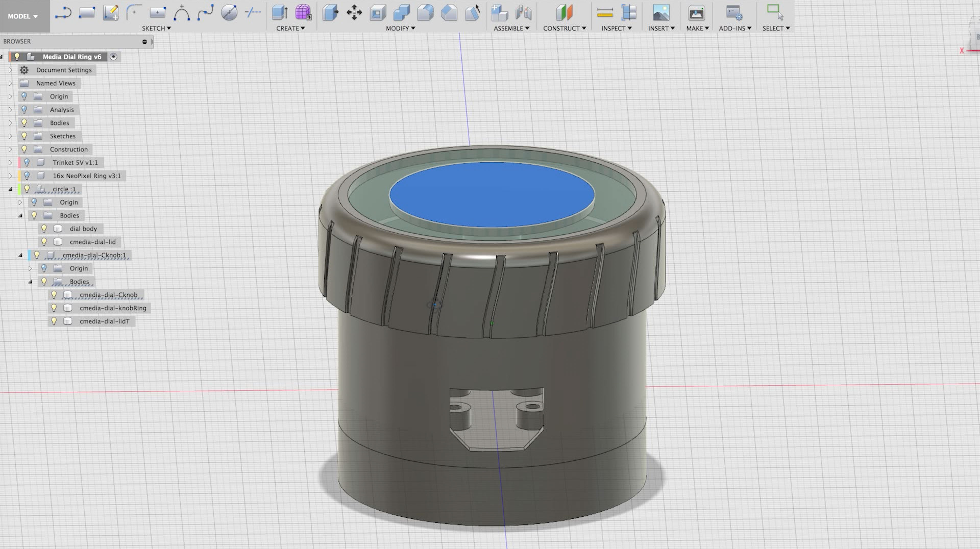Click the Insert image icon
Viewport: 980px width, 549px height.
[661, 13]
